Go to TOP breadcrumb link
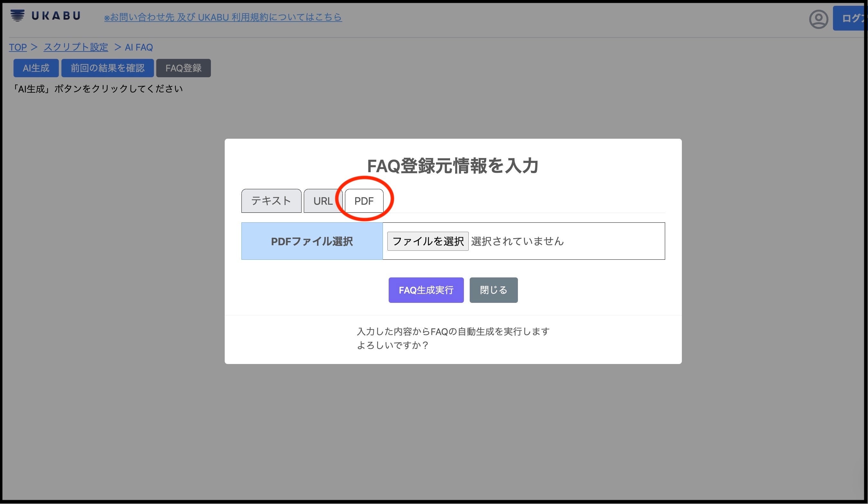The height and width of the screenshot is (504, 868). 18,47
